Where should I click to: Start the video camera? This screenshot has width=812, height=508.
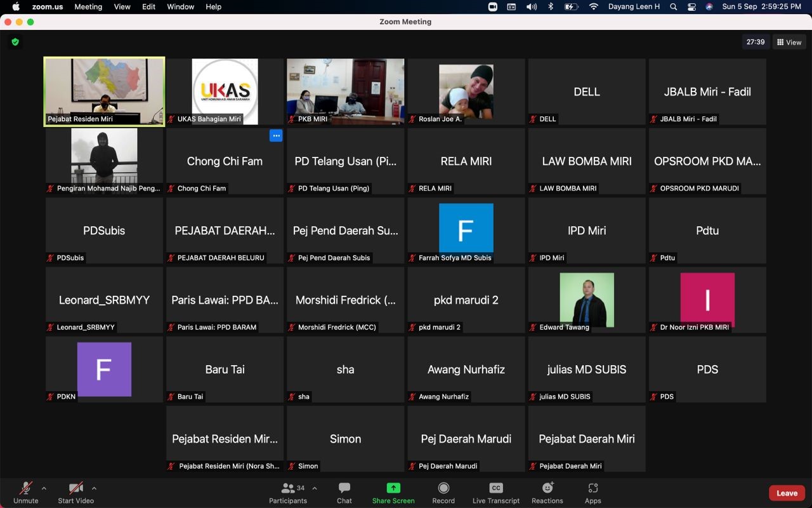(75, 488)
